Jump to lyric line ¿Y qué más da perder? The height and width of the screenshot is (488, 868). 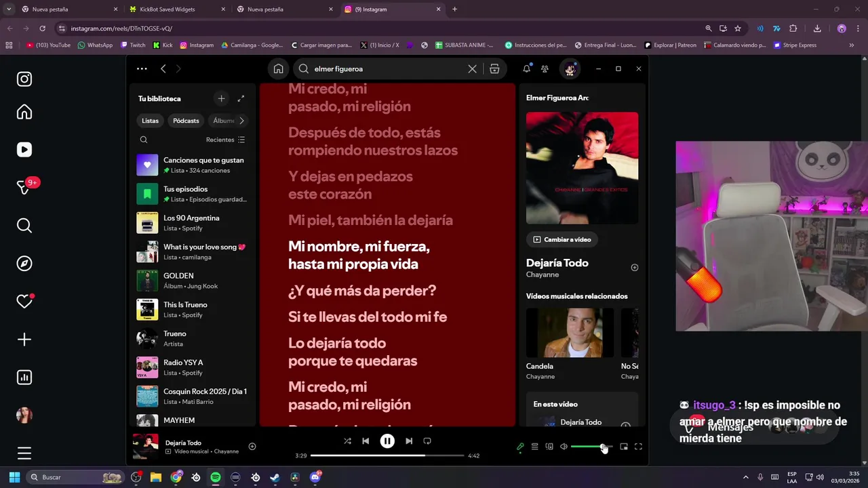(362, 291)
